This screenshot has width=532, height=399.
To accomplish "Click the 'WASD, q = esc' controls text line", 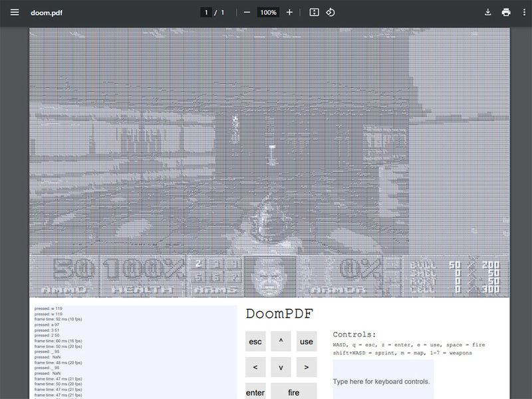I will pos(409,344).
